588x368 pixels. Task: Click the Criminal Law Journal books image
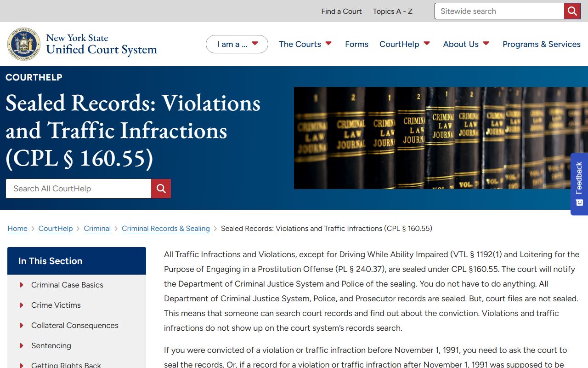point(441,138)
